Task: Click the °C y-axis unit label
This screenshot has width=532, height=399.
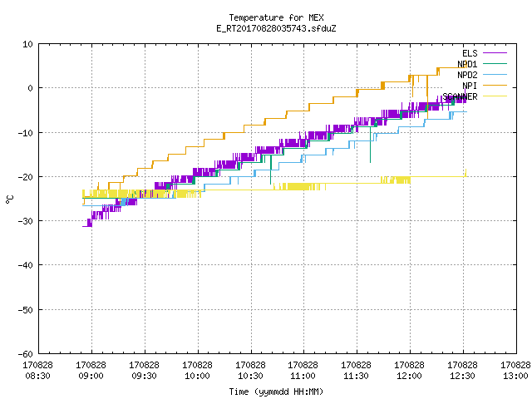Action: (x=9, y=199)
